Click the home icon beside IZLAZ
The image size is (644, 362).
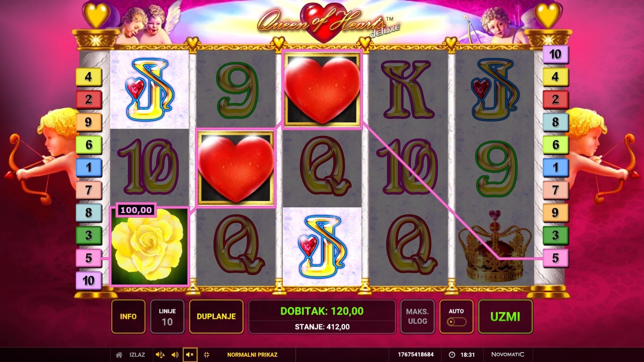click(x=119, y=355)
